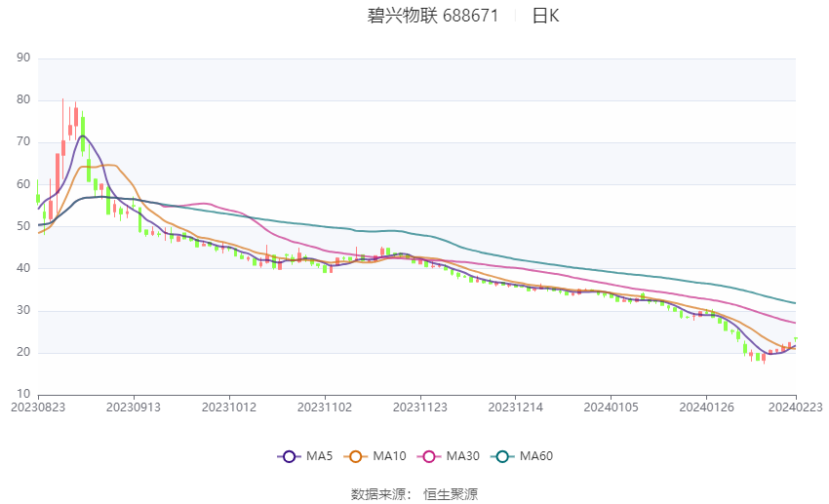The image size is (829, 504).
Task: Click the orange MA10 legend circle marker
Action: 356,456
